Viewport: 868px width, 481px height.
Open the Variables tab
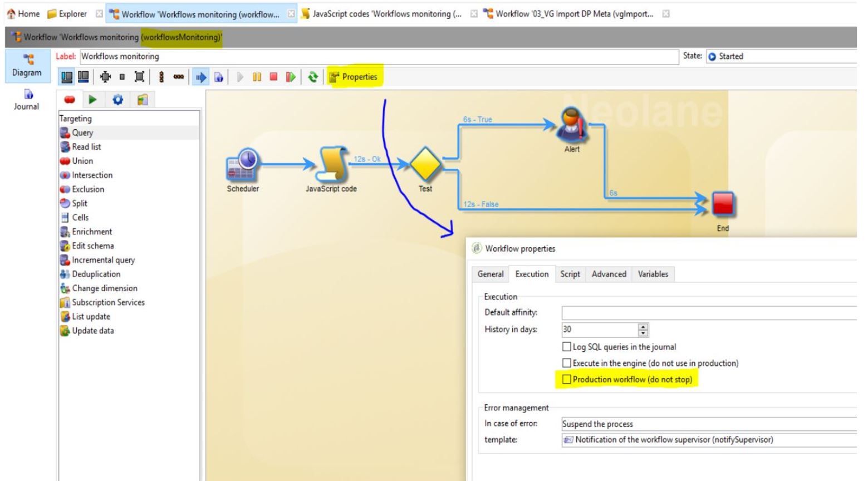(x=653, y=274)
